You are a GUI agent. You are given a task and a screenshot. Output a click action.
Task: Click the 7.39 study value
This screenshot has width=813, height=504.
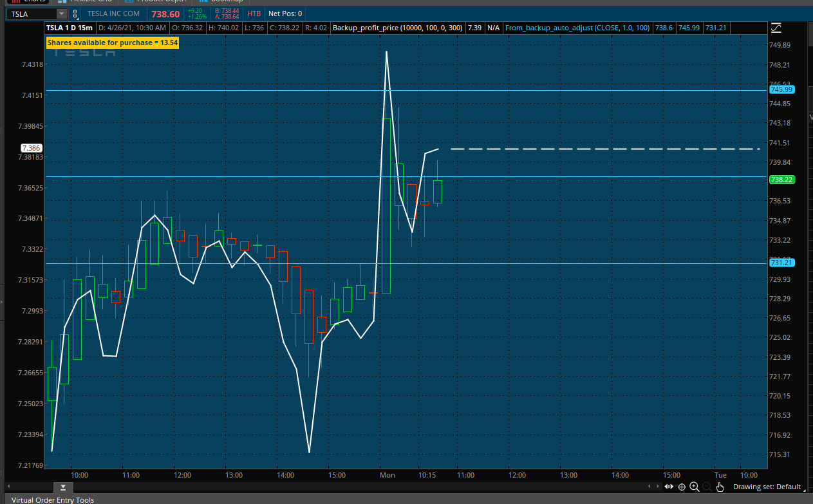point(475,28)
